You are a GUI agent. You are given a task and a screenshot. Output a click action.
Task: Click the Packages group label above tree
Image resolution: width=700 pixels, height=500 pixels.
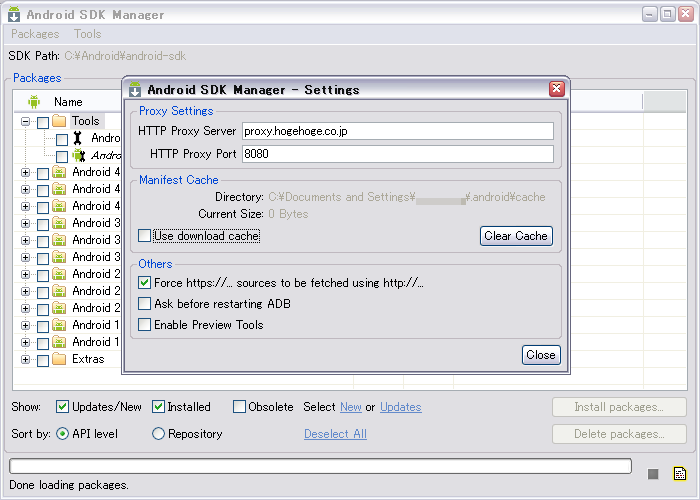pos(37,78)
